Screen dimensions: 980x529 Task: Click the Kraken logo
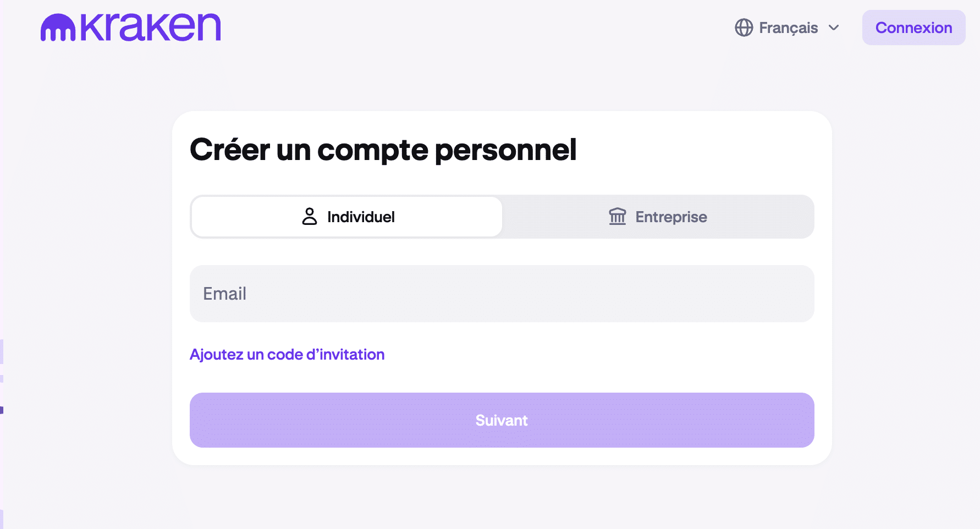coord(130,26)
